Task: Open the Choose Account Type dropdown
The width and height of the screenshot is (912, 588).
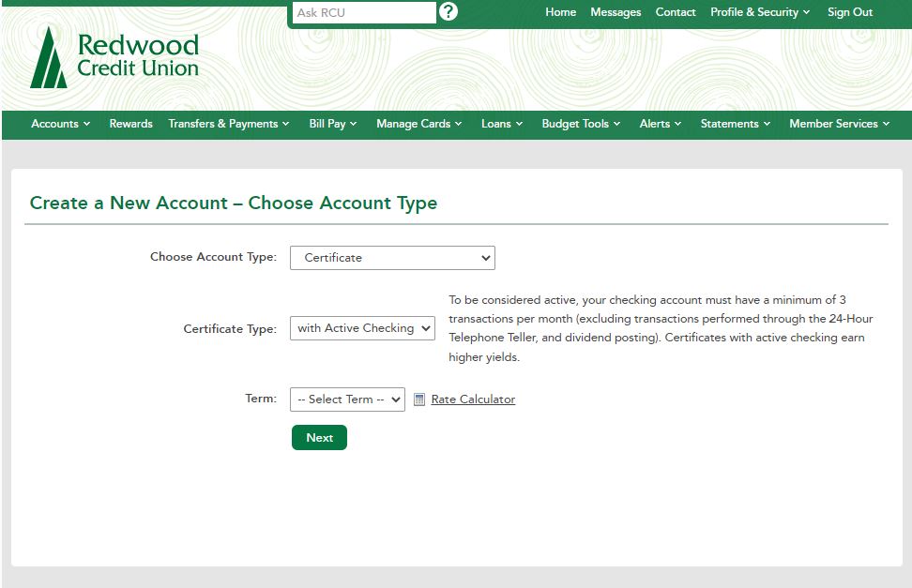Action: [x=392, y=258]
